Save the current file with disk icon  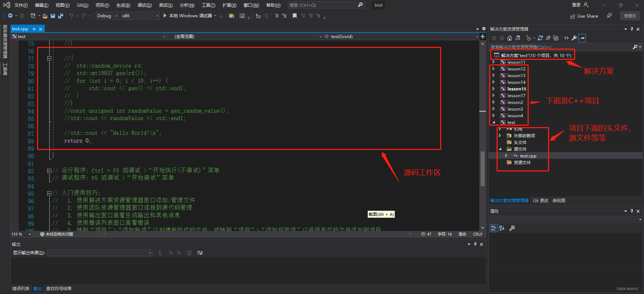click(x=53, y=16)
